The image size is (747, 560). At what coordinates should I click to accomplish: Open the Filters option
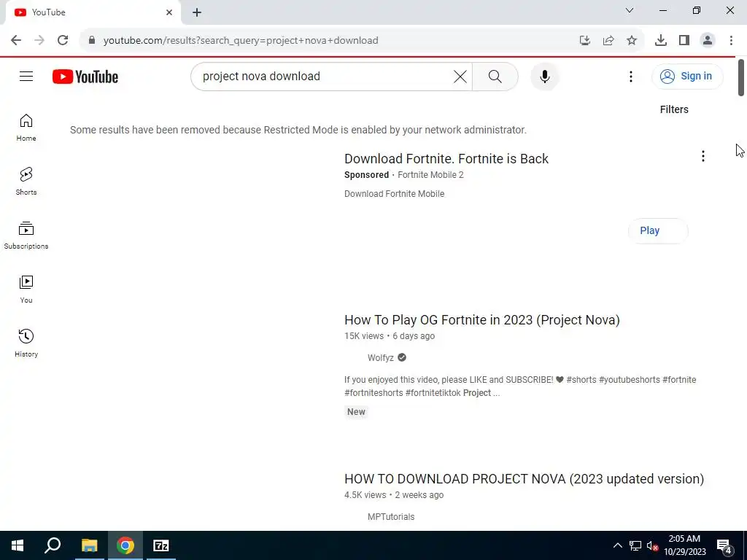coord(673,109)
